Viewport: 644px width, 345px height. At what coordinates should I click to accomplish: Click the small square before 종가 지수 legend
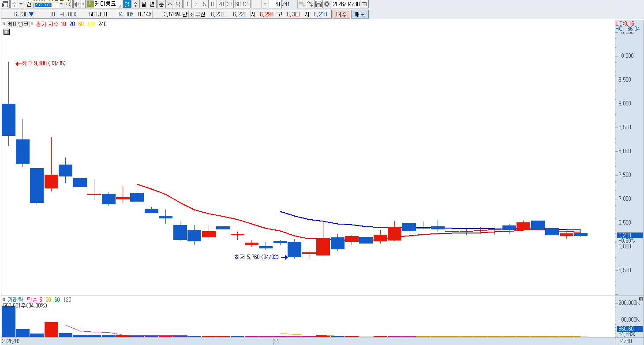click(x=32, y=24)
